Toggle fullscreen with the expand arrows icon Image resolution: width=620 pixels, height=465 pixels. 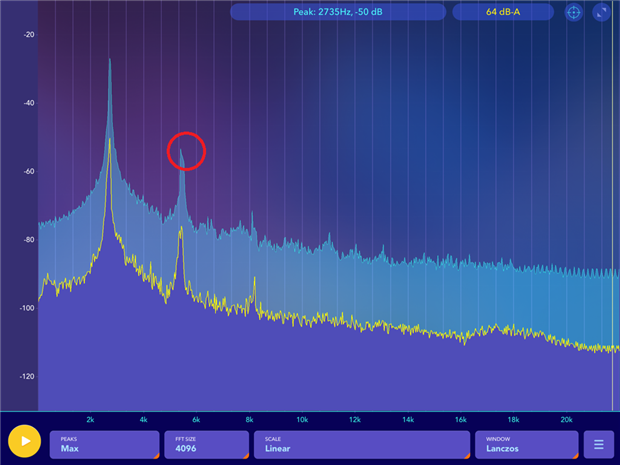tap(601, 12)
